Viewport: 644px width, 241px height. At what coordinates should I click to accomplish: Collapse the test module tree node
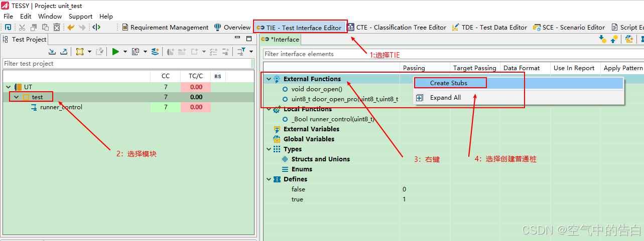pos(16,97)
